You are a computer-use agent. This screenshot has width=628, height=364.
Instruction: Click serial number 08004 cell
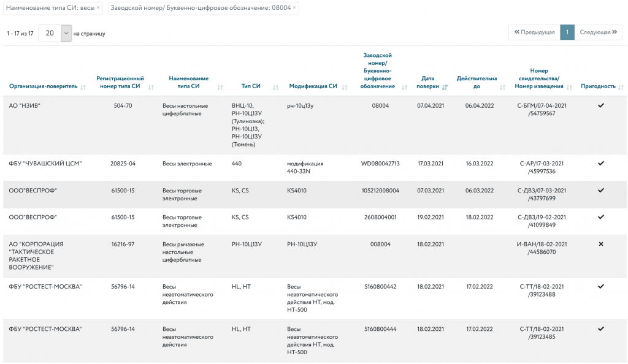380,106
